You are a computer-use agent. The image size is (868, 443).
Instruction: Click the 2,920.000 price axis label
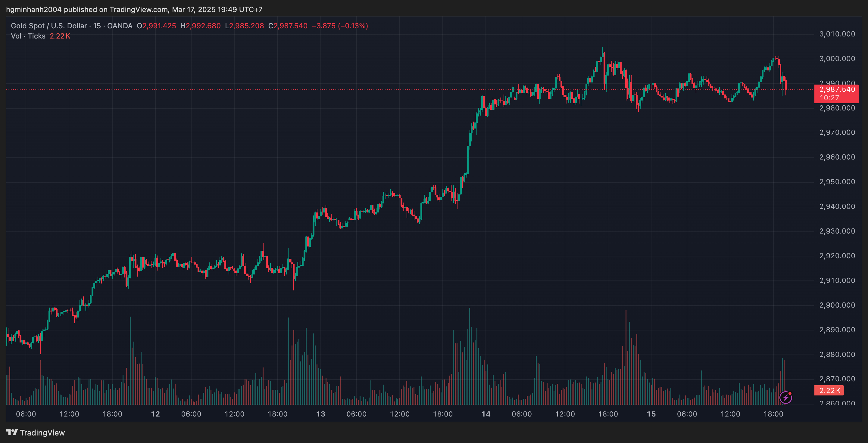[837, 256]
